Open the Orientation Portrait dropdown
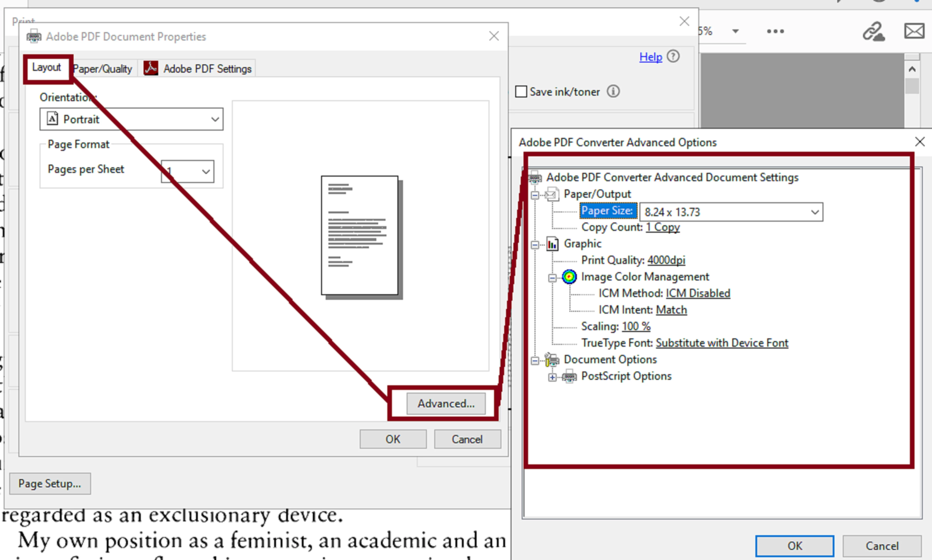 click(131, 119)
